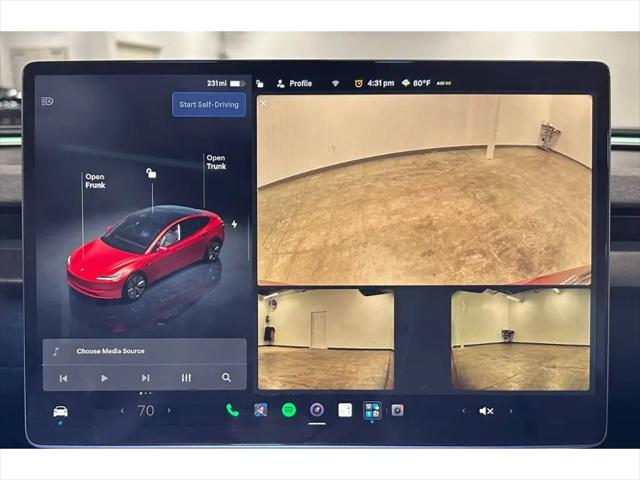
Task: Tap the 231 mi battery range indicator
Action: pyautogui.click(x=226, y=83)
